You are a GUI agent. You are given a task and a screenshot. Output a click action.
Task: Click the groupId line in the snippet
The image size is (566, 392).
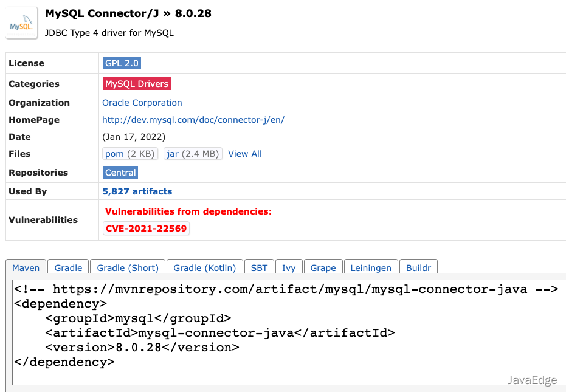138,318
